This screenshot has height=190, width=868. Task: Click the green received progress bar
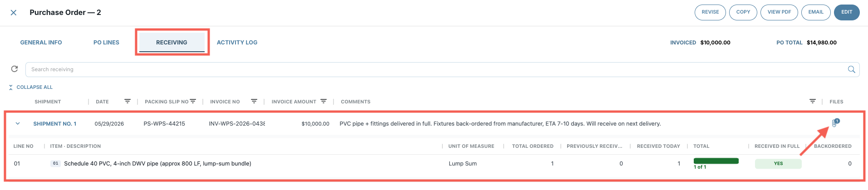[x=716, y=161]
